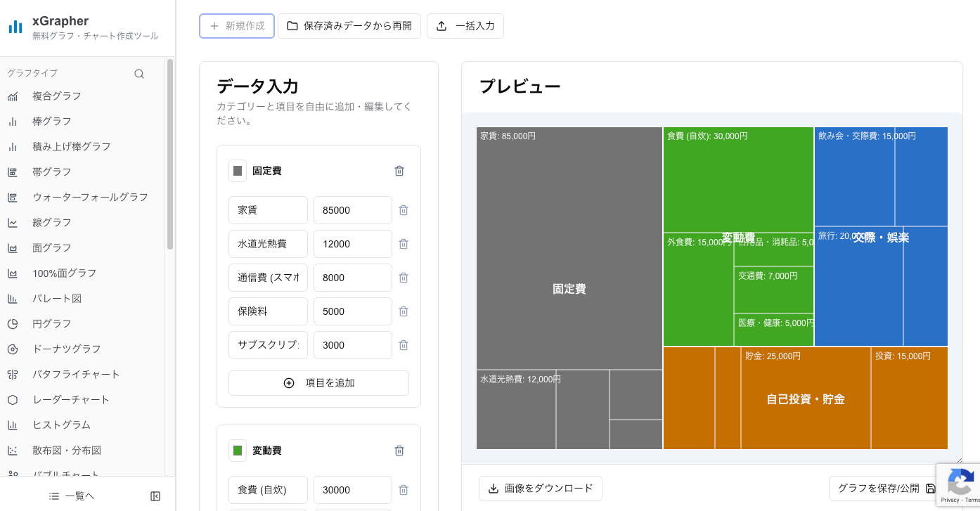Click the gray color swatch of 固定費
Image resolution: width=980 pixels, height=511 pixels.
(x=237, y=170)
